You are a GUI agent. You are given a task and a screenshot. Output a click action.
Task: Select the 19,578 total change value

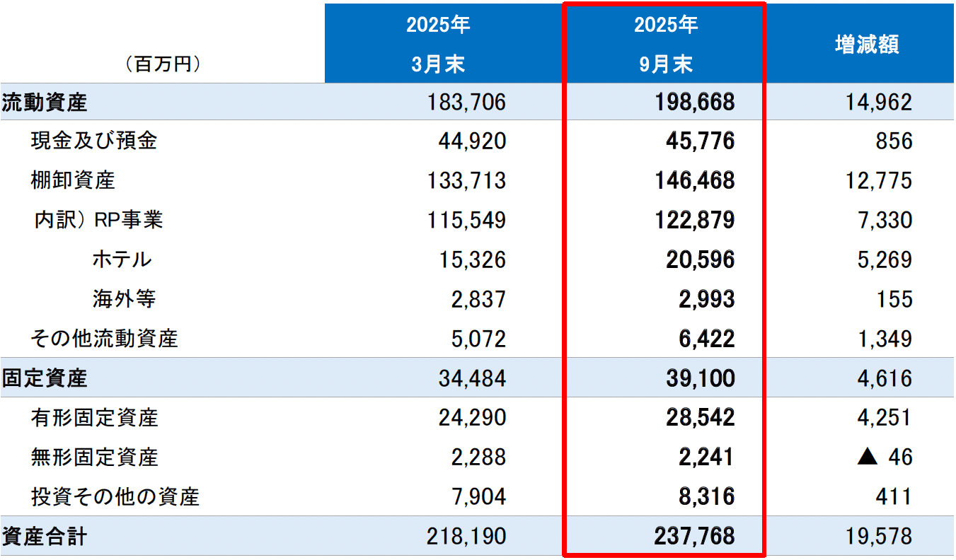point(877,537)
